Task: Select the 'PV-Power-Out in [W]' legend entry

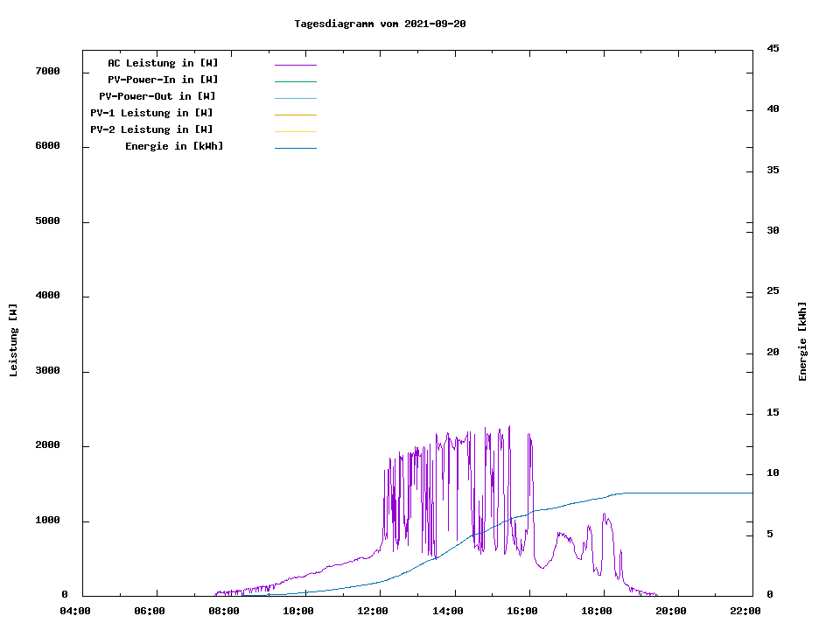Action: (x=157, y=96)
